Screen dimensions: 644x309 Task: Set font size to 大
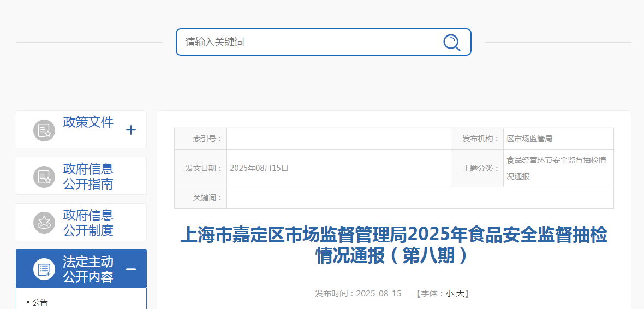pos(460,294)
